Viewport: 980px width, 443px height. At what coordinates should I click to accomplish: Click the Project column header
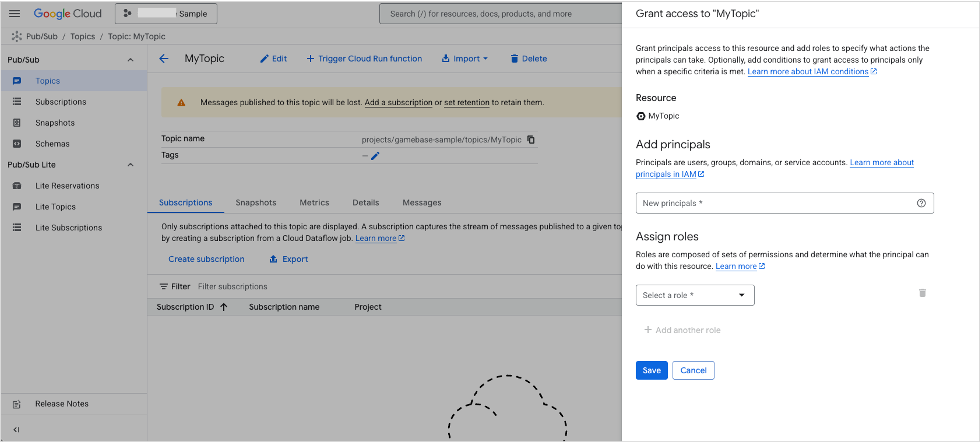tap(367, 307)
